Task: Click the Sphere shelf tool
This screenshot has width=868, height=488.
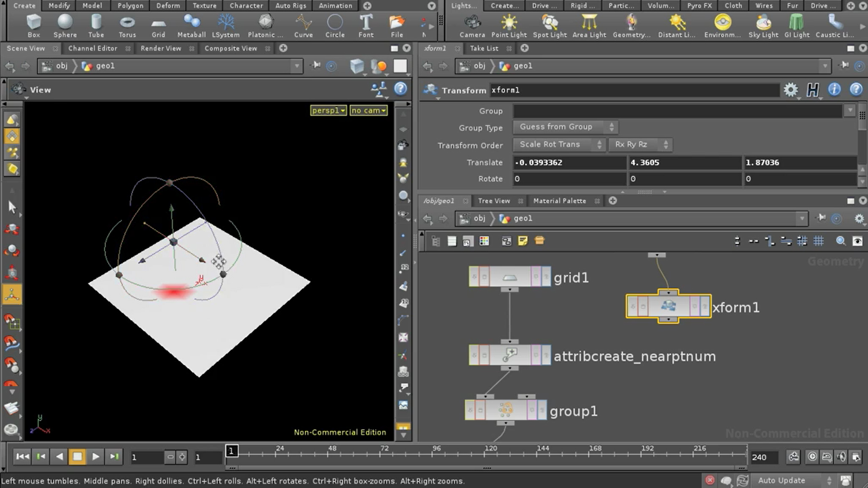Action: (x=65, y=25)
